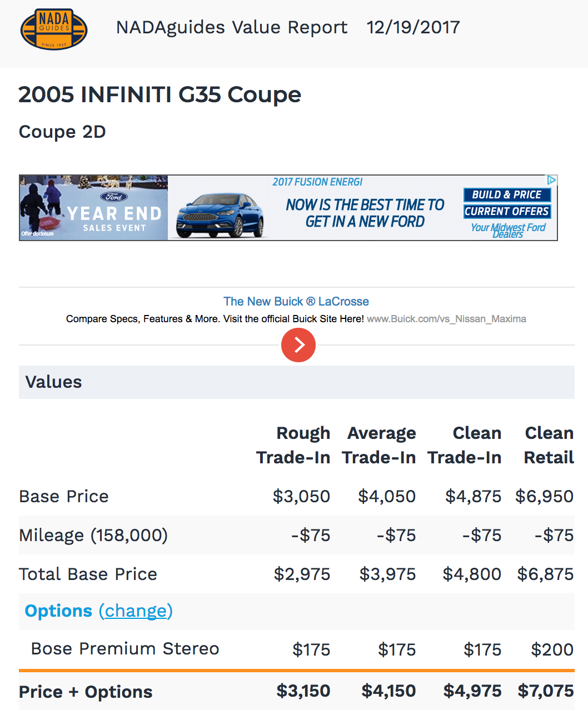
Task: Click the red arrow circle button
Action: (298, 345)
